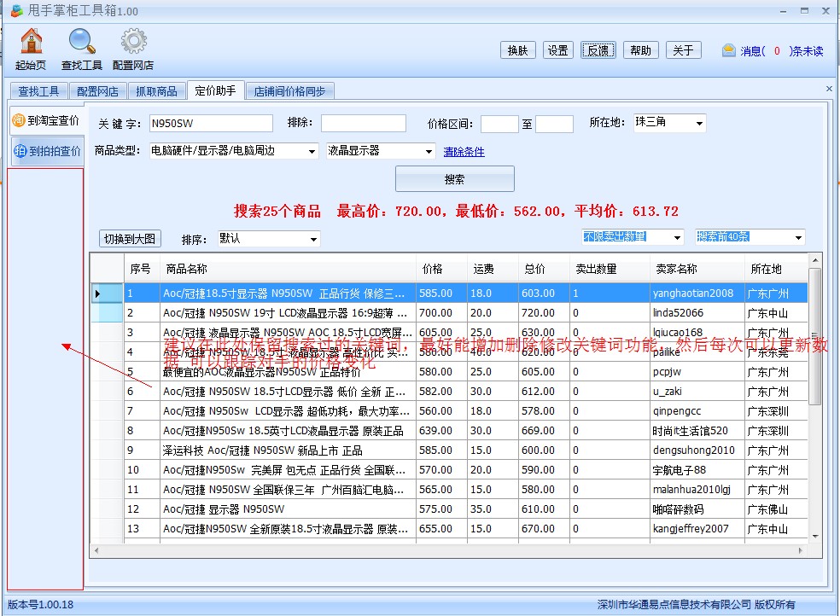Image resolution: width=840 pixels, height=616 pixels.
Task: Click the 搜索 button
Action: pos(455,179)
